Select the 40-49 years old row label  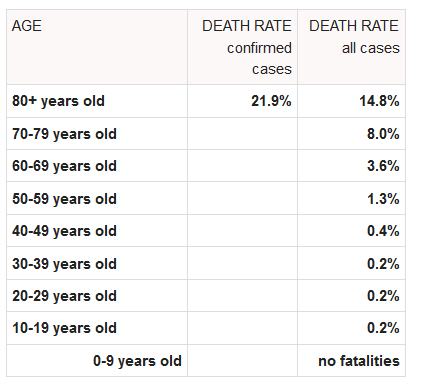(64, 231)
